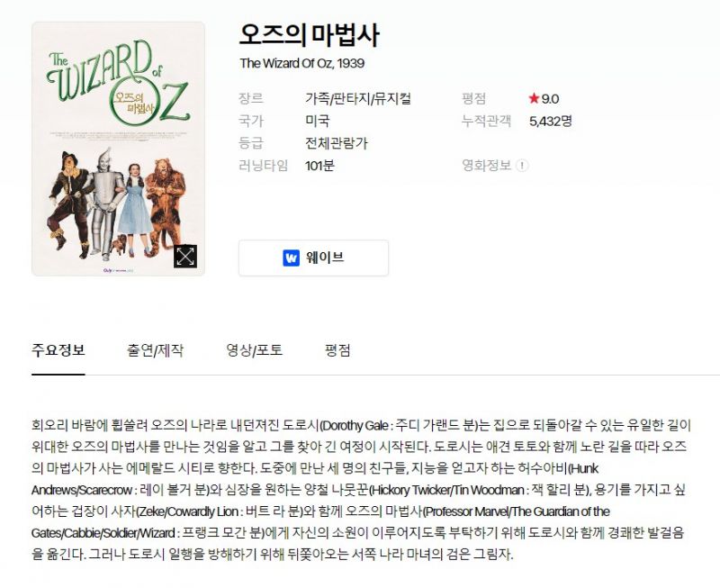Select the 주요정보 tab
Viewport: 720px width, 588px height.
[58, 350]
